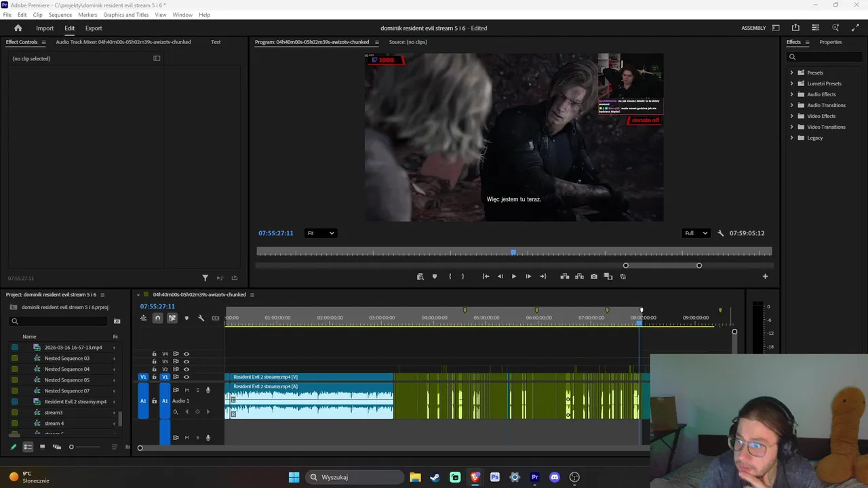Step forward one frame
Viewport: 868px width, 488px height.
(x=528, y=277)
